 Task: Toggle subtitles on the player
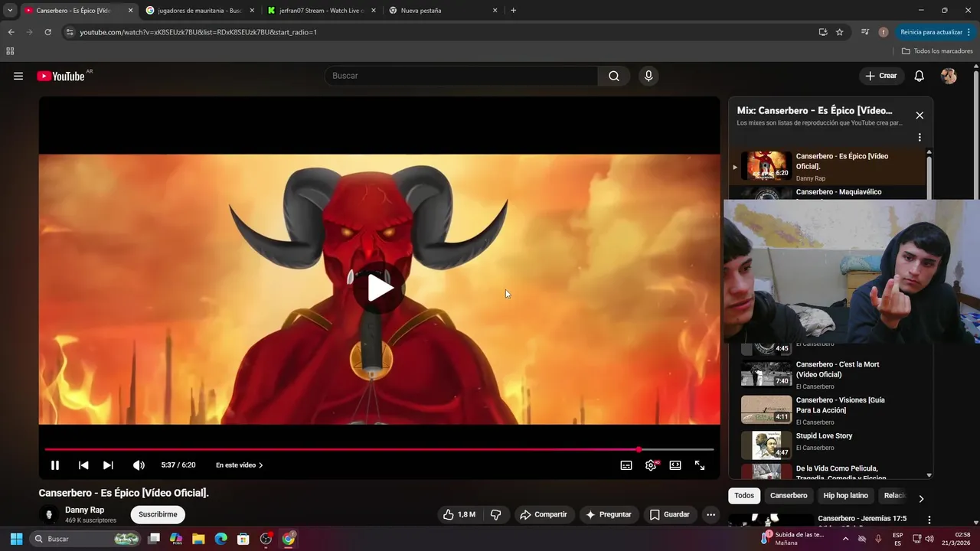pyautogui.click(x=626, y=465)
